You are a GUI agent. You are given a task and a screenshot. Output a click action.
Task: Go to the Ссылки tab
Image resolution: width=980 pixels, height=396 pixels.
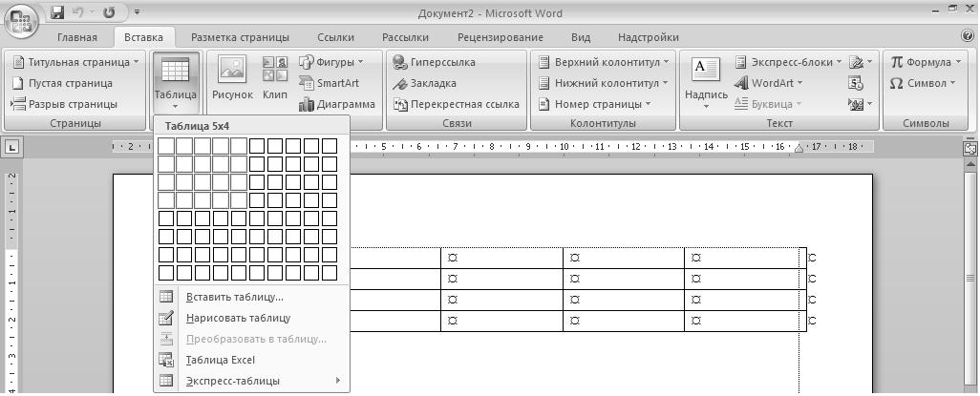[x=335, y=37]
